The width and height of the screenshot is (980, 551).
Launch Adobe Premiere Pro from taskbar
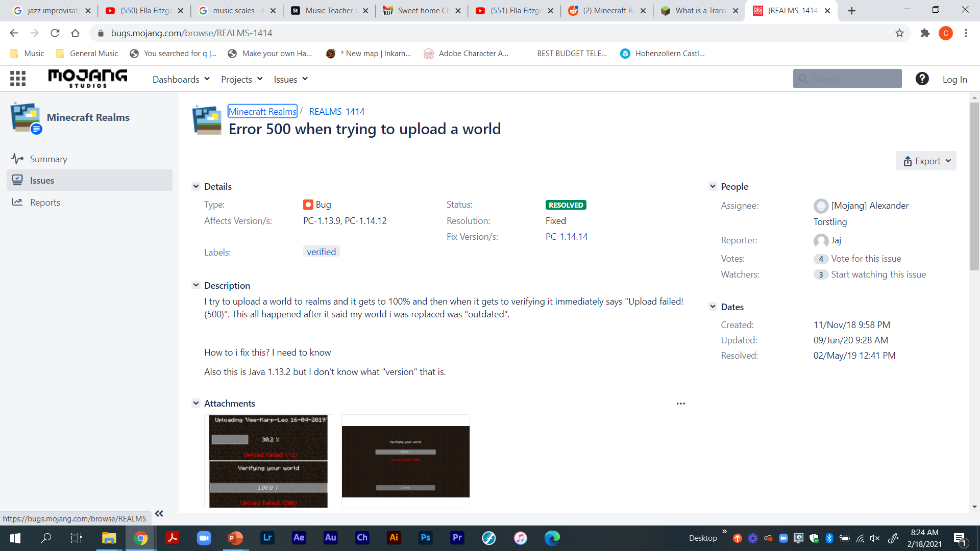pyautogui.click(x=457, y=538)
